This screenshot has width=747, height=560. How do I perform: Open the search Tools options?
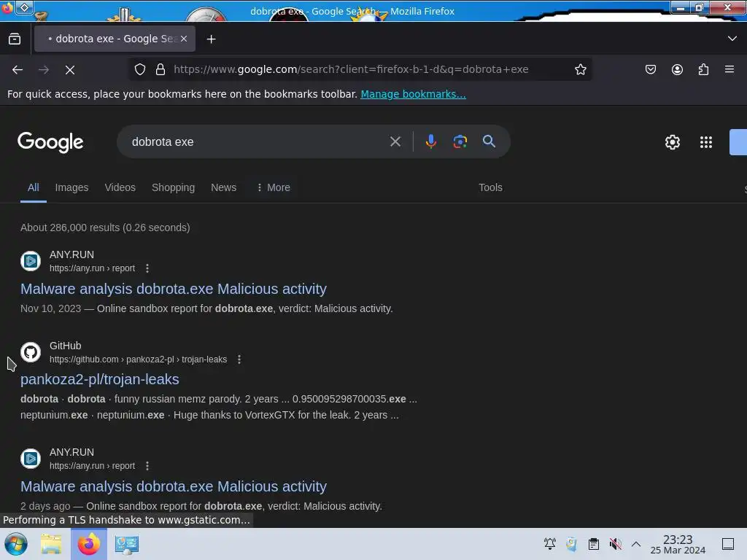(491, 187)
